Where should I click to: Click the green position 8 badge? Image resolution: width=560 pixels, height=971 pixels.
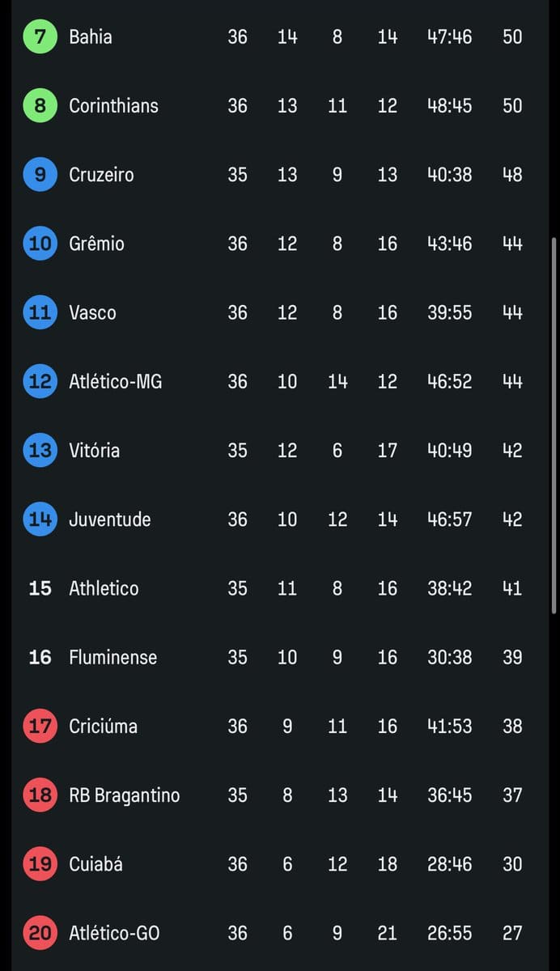[x=40, y=106]
